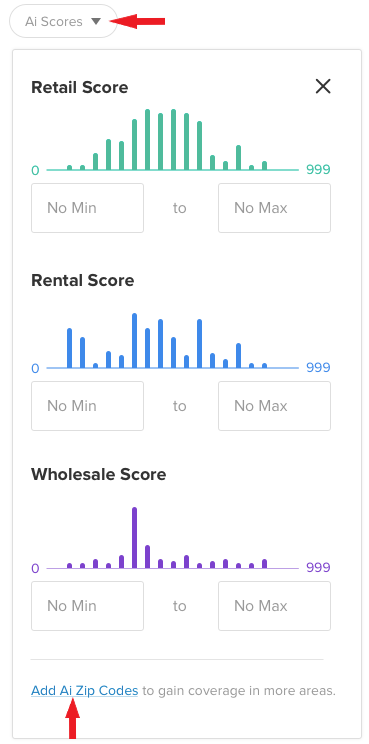Click the triangle arrow beside Ai Scores
The height and width of the screenshot is (744, 369).
pos(96,21)
